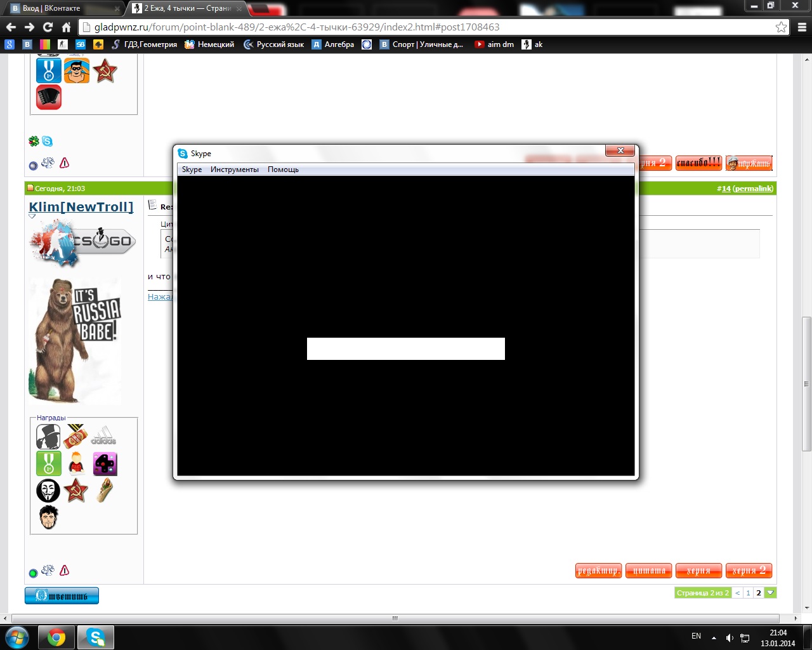
Task: Show hidden system tray icons
Action: [x=714, y=637]
